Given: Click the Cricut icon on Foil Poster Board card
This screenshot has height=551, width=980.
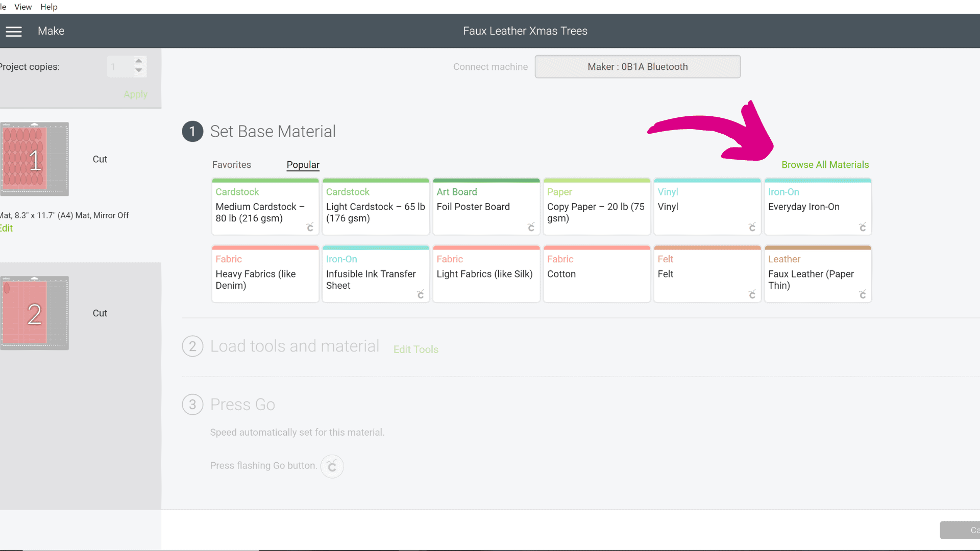Looking at the screenshot, I should coord(531,228).
